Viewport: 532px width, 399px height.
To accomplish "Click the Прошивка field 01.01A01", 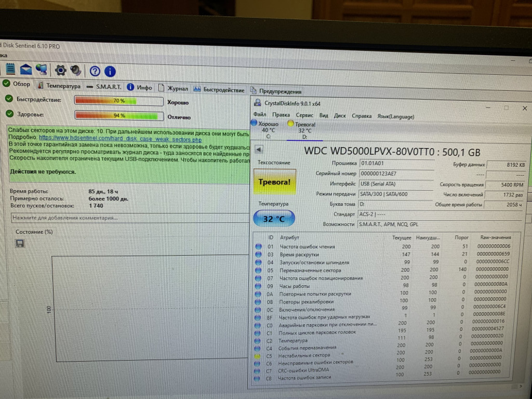I will click(396, 164).
